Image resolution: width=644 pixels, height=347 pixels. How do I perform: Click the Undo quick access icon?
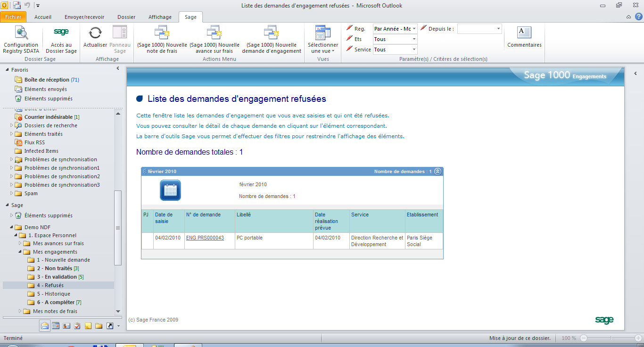(27, 5)
